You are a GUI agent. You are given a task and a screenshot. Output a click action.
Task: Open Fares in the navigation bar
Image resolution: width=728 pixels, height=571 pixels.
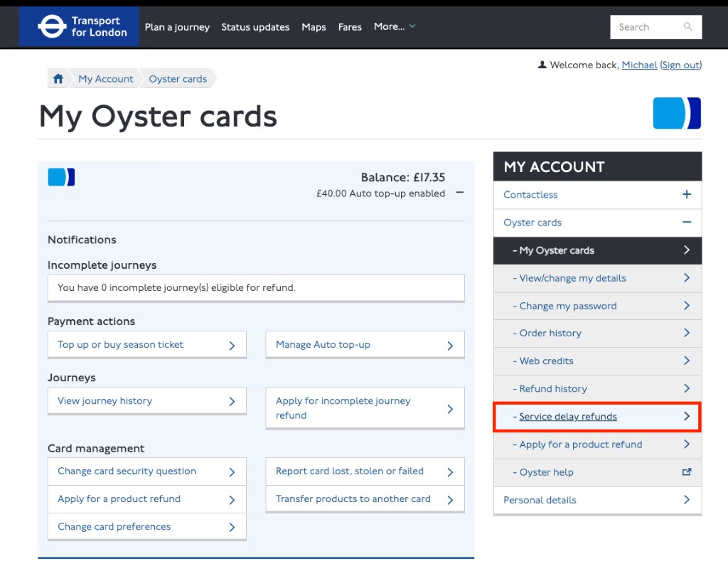pyautogui.click(x=350, y=27)
